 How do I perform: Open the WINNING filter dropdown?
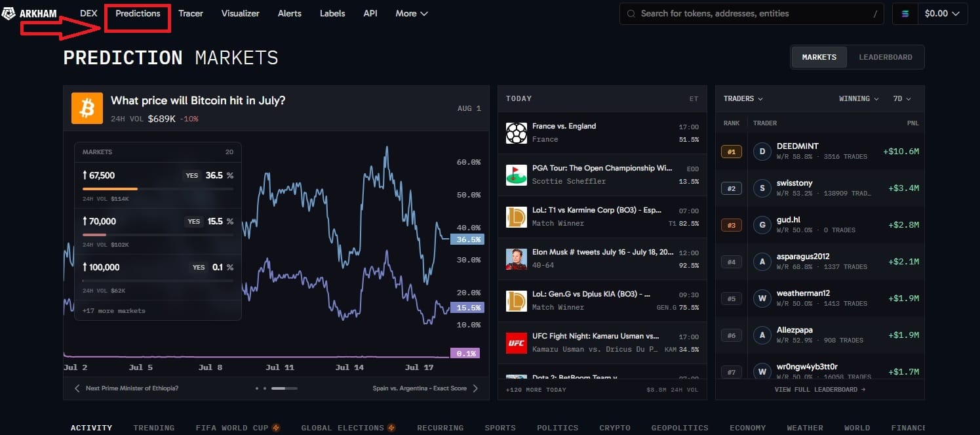click(x=859, y=98)
